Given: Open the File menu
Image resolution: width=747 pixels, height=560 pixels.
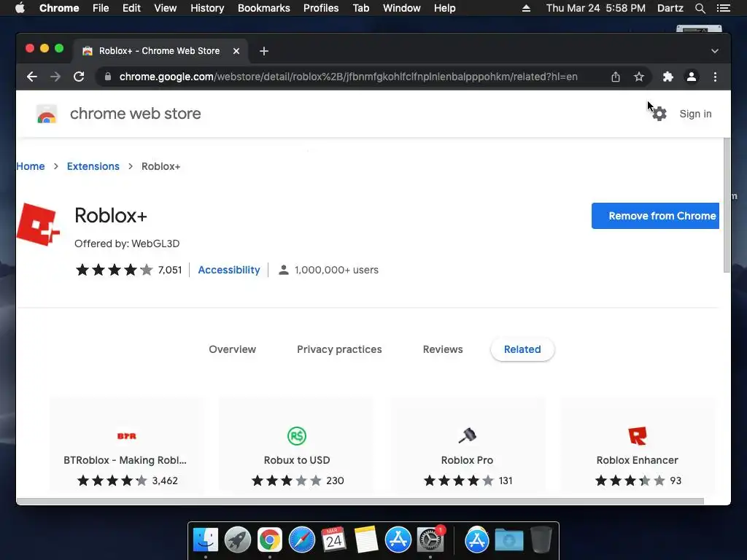Looking at the screenshot, I should coord(101,8).
